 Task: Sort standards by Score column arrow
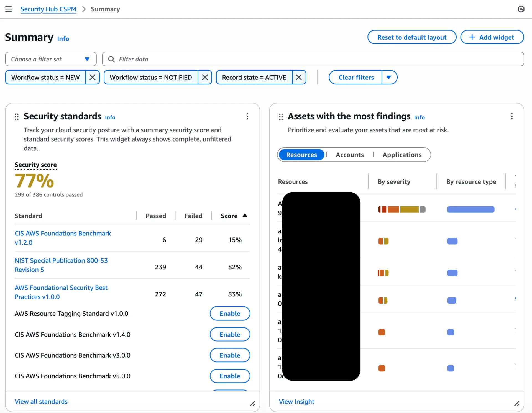pyautogui.click(x=245, y=216)
